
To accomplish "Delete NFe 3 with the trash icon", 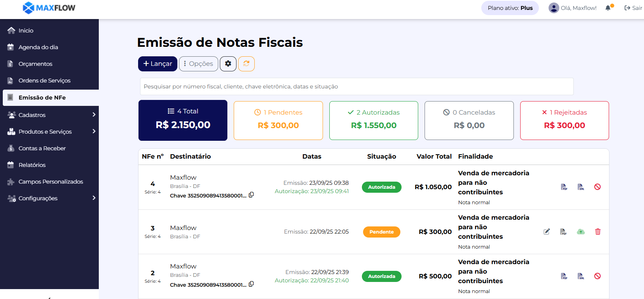I will click(598, 232).
